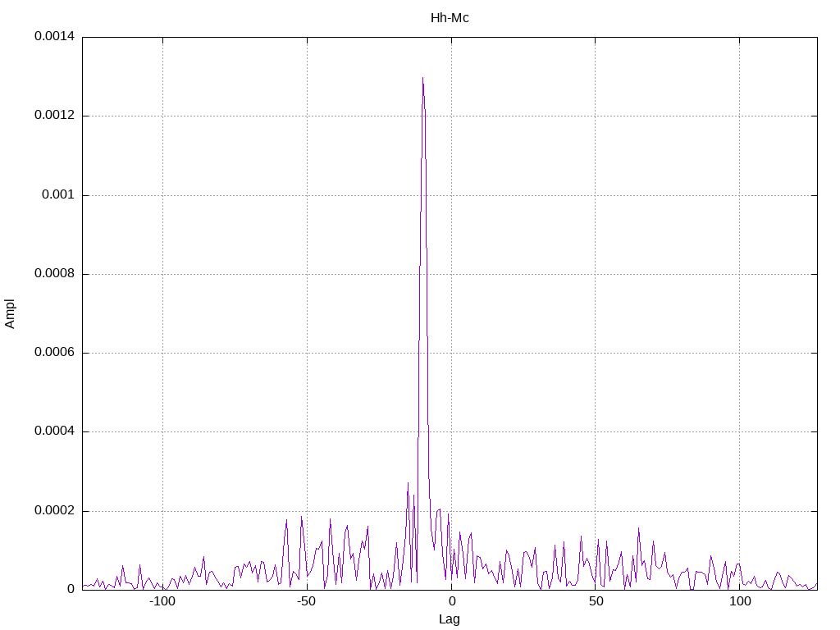Image resolution: width=840 pixels, height=630 pixels.
Task: Click the 0 y-axis tick label
Action: click(x=71, y=589)
